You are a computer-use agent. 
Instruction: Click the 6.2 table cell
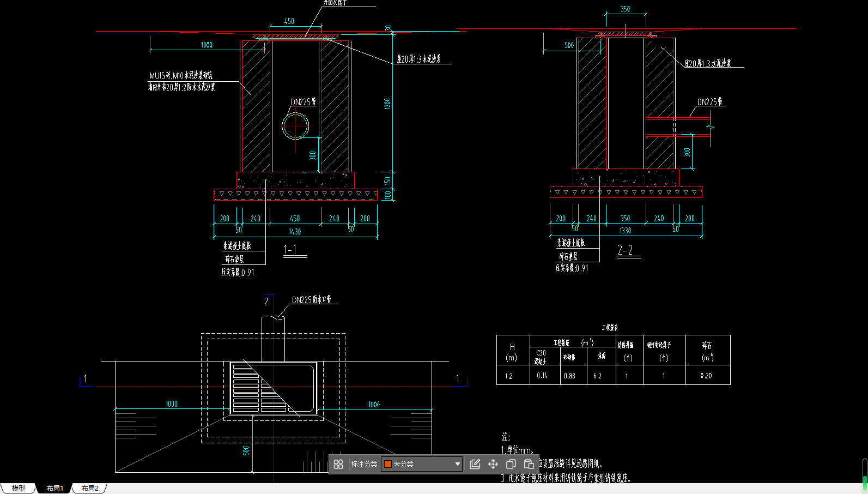coord(598,376)
